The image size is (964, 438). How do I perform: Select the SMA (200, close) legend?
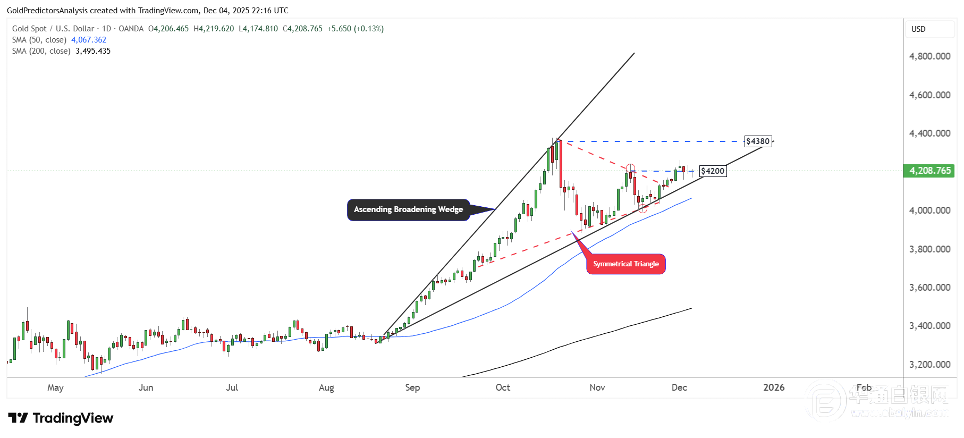(x=40, y=50)
